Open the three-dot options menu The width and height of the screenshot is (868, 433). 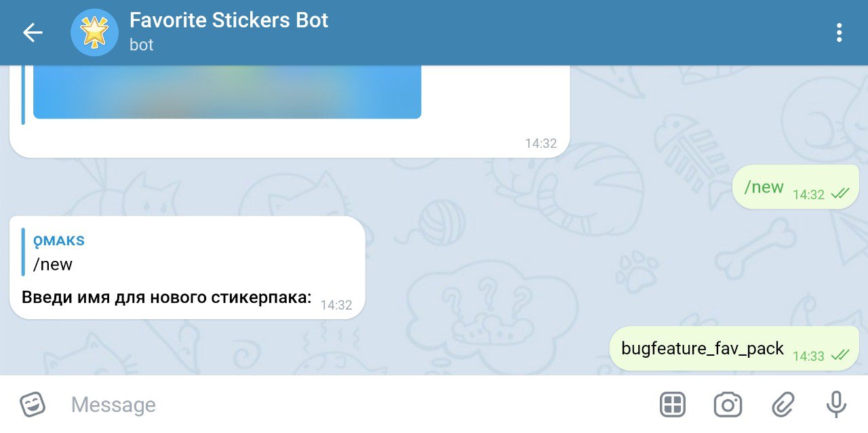click(840, 33)
